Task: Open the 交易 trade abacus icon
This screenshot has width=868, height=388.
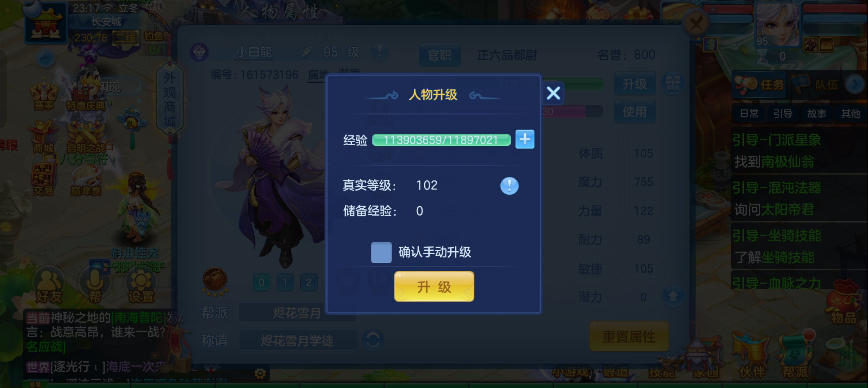Action: 43,180
